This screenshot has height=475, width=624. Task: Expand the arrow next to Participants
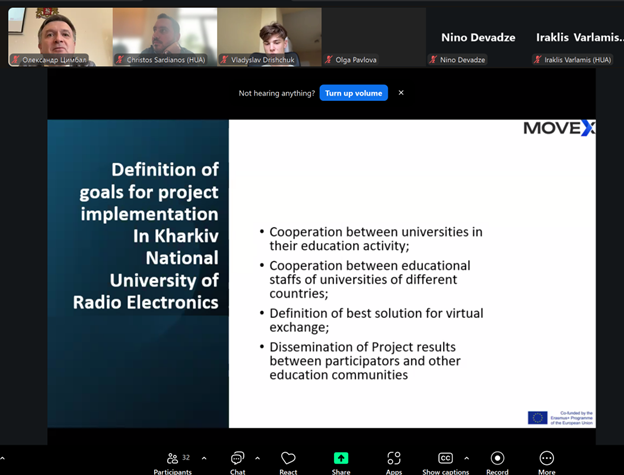pyautogui.click(x=204, y=458)
